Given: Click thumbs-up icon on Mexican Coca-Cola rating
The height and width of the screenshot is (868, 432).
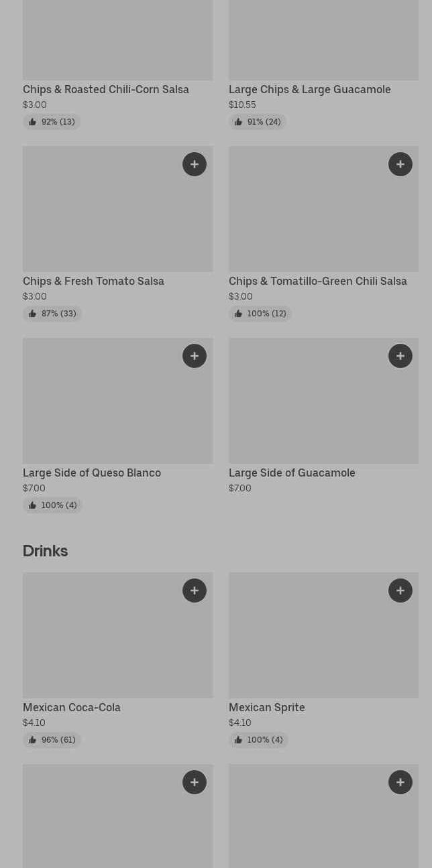Looking at the screenshot, I should [32, 740].
